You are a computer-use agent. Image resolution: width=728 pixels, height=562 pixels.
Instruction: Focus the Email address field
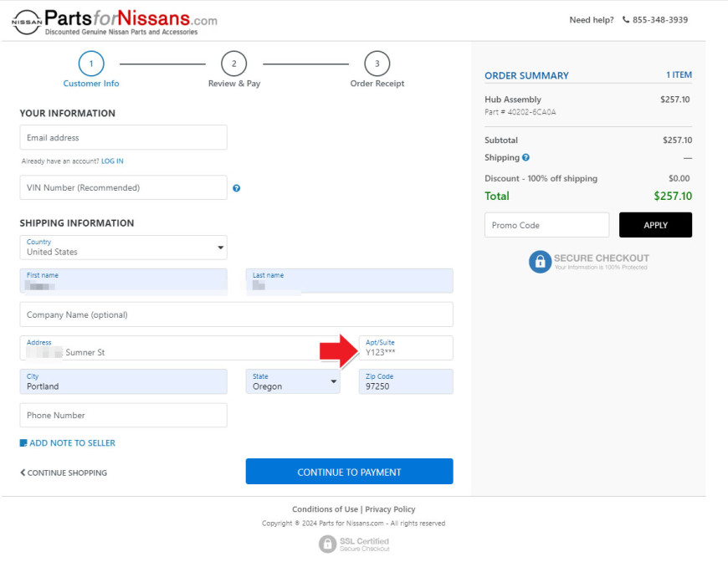click(124, 137)
